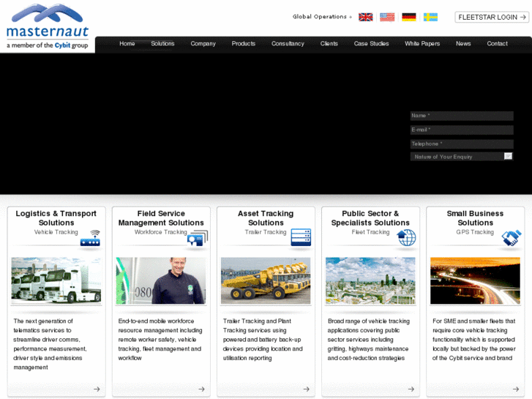Viewport: 532px width, 399px height.
Task: Click the Global Operations link
Action: pyautogui.click(x=322, y=17)
